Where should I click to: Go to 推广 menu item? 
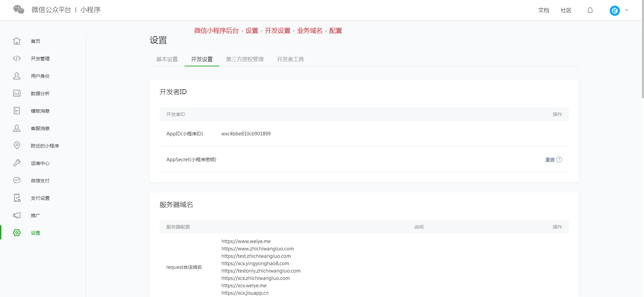pos(36,216)
